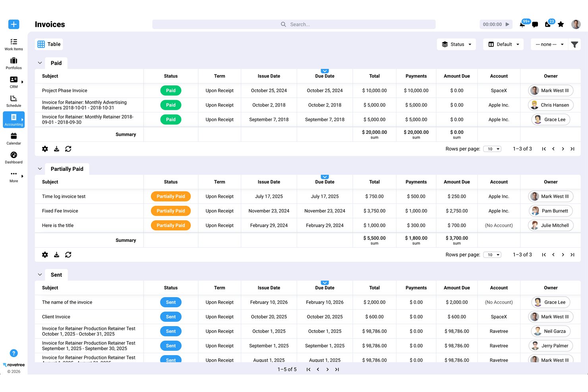Open Work Items in the sidebar
Viewport: 588px width, 392px height.
point(14,44)
